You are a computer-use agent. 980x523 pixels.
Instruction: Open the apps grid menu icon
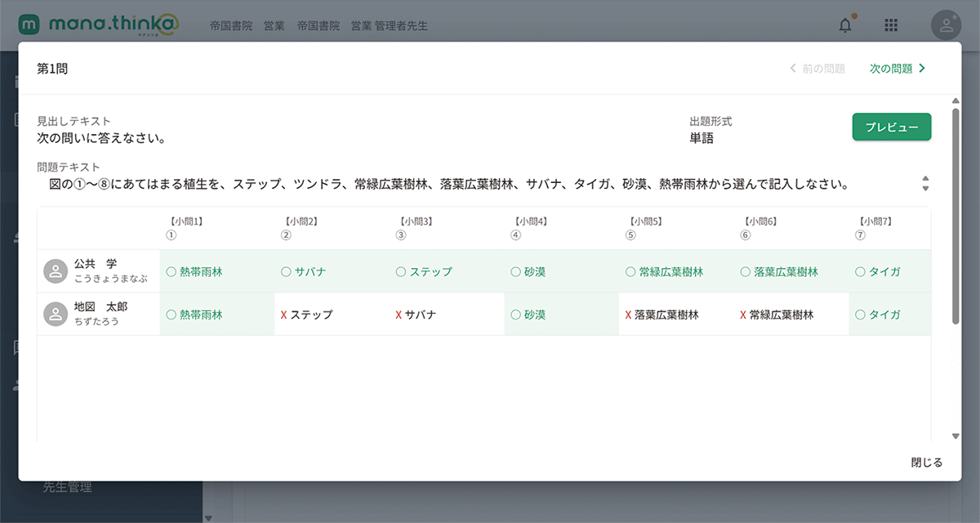click(x=891, y=25)
